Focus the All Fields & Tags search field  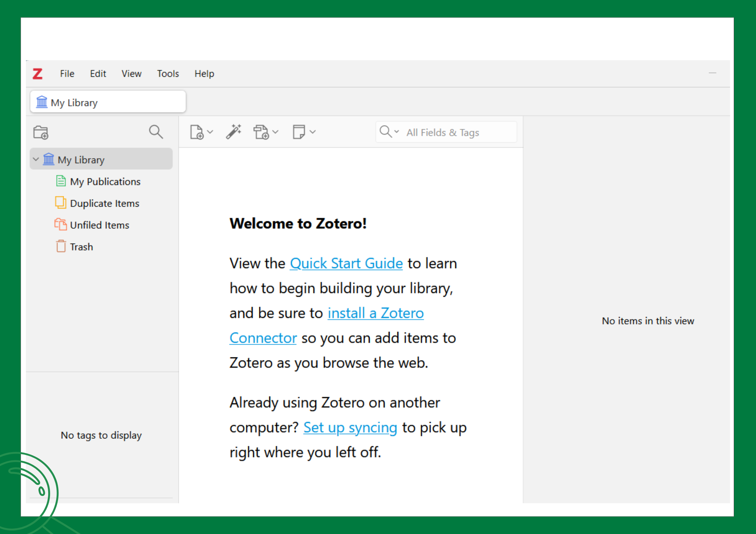click(x=446, y=132)
